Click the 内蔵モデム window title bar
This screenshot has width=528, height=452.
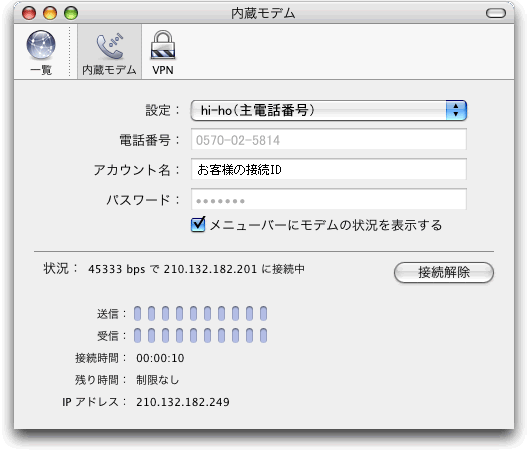263,13
